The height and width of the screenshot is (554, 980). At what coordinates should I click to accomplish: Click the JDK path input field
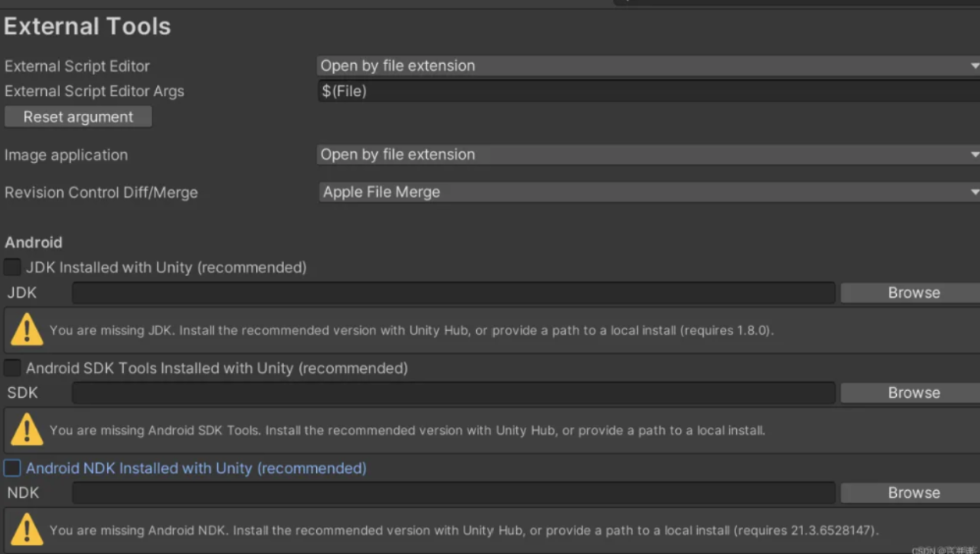click(x=454, y=293)
